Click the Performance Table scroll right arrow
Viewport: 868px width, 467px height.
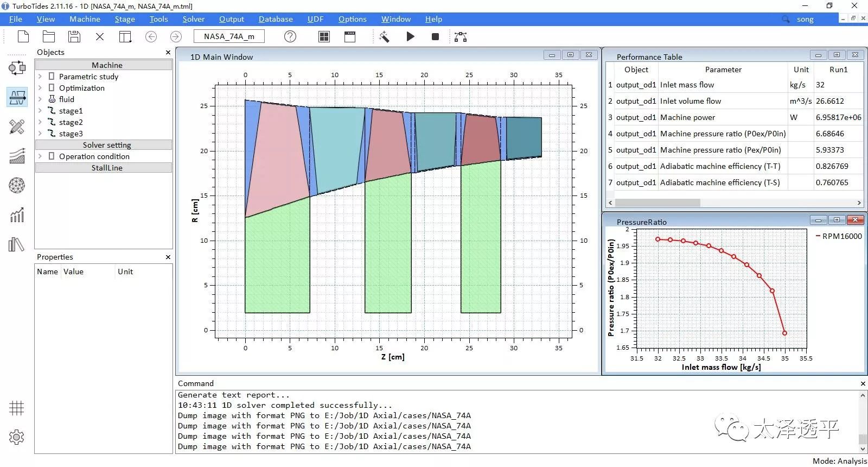point(859,203)
